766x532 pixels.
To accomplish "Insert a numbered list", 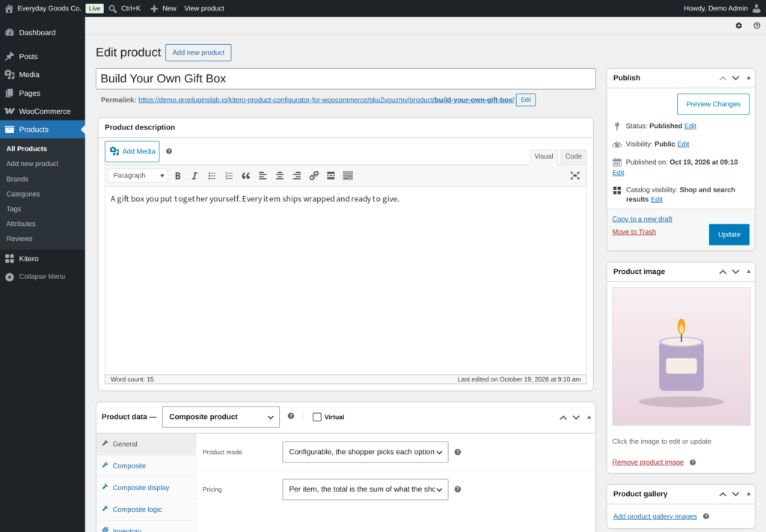I will (229, 176).
